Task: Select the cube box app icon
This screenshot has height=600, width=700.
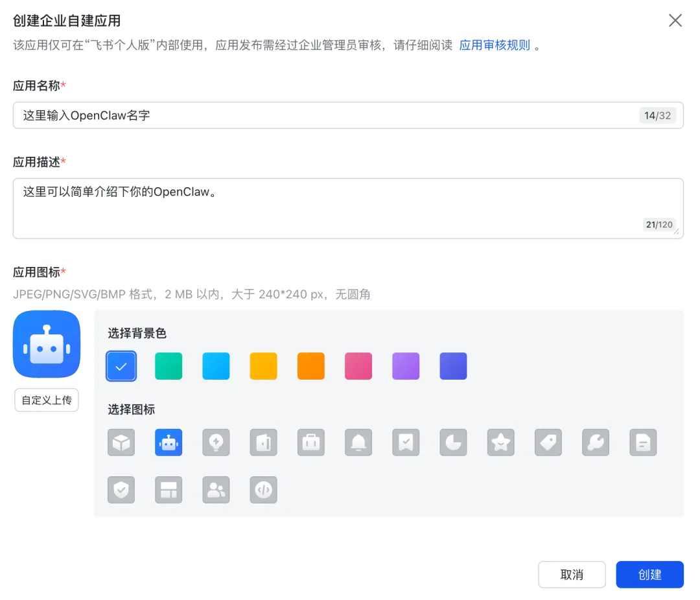Action: click(121, 443)
